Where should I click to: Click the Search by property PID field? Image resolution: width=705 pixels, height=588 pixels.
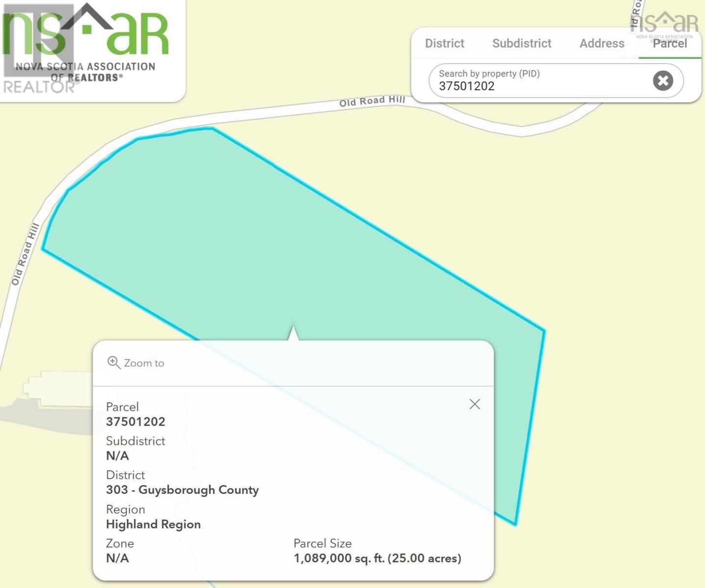[x=539, y=81]
